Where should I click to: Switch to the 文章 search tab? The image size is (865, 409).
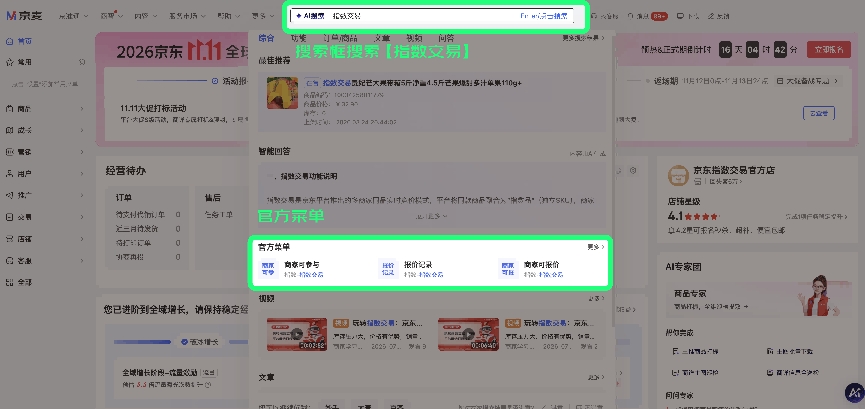[382, 38]
